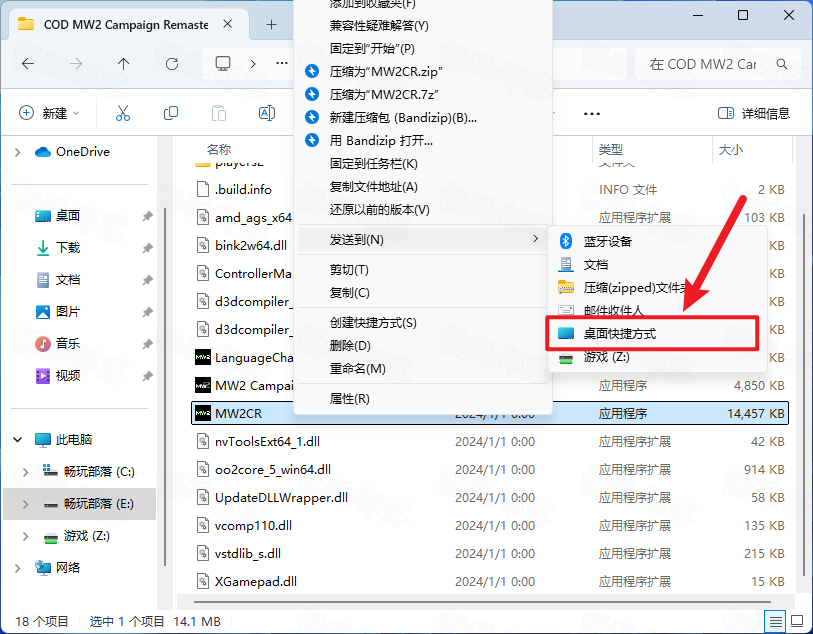This screenshot has height=634, width=813.
Task: Go back with the left arrow
Action: [28, 64]
